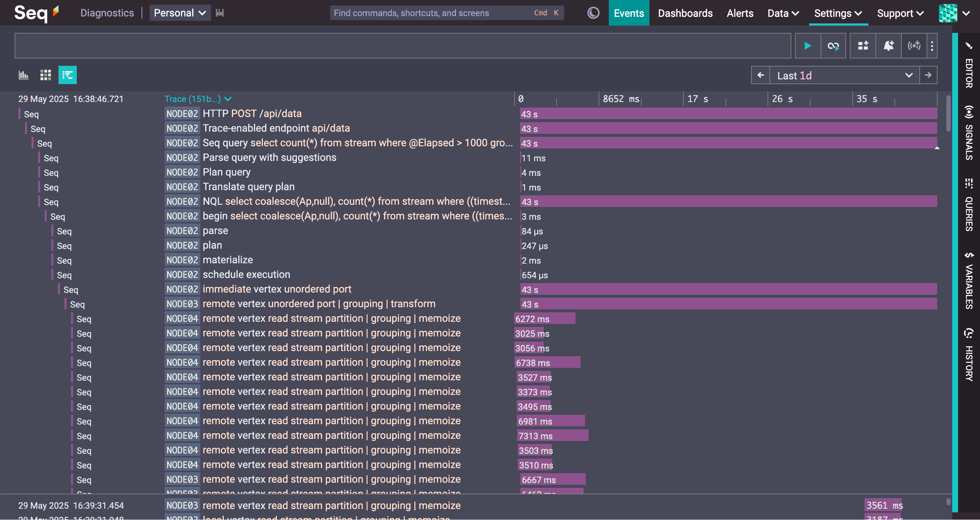
Task: Click the Diagnostics workspace title
Action: (x=107, y=13)
